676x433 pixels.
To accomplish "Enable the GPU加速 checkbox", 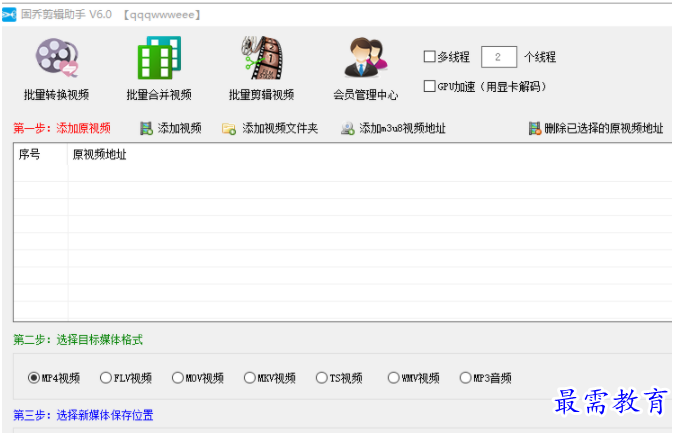I will click(x=429, y=86).
